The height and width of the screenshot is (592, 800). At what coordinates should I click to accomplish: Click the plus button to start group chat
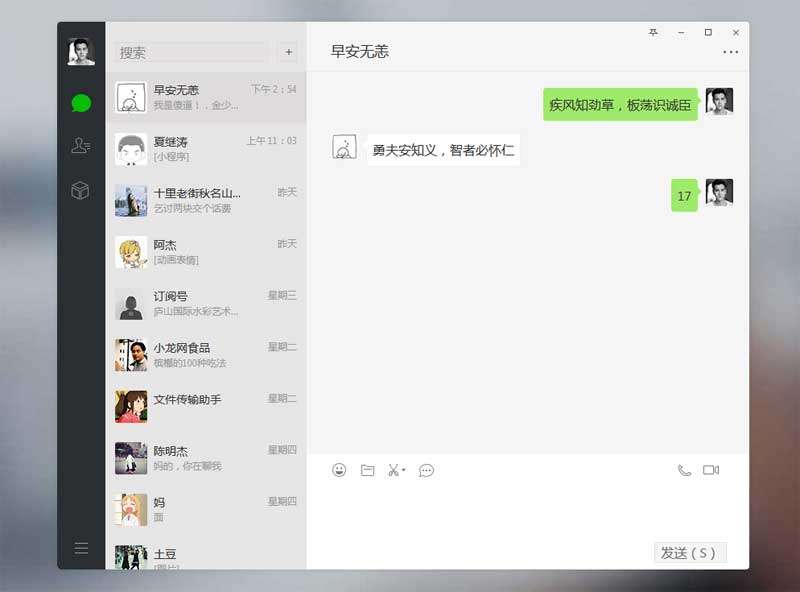[289, 52]
